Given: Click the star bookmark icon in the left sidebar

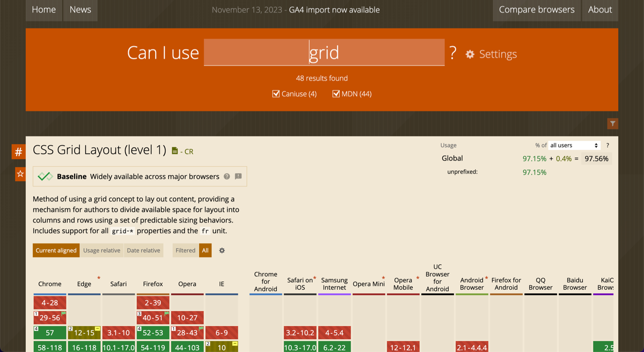Looking at the screenshot, I should click(20, 174).
